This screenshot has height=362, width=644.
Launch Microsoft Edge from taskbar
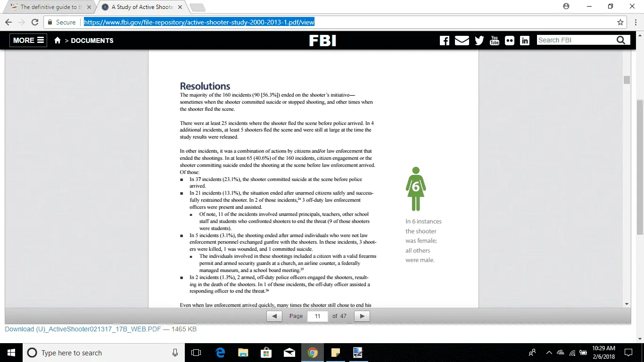[x=220, y=353]
